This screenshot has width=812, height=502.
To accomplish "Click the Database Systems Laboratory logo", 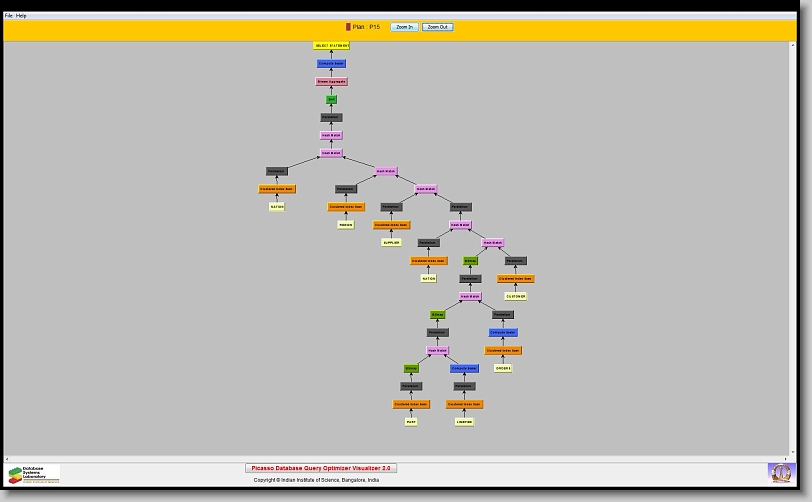I will (34, 474).
